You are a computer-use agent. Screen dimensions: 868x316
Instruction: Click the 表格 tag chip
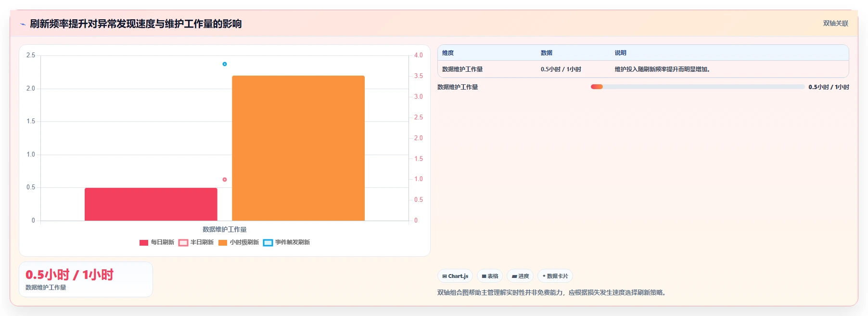pos(490,276)
